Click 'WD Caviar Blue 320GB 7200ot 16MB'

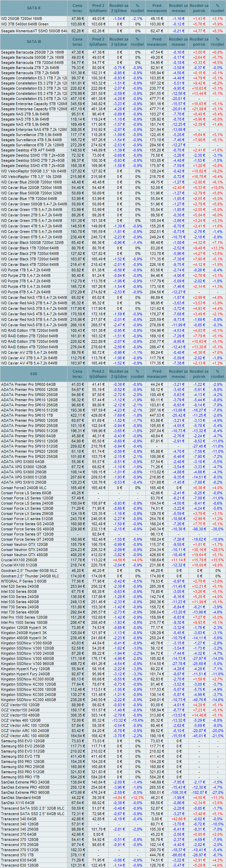tap(31, 188)
